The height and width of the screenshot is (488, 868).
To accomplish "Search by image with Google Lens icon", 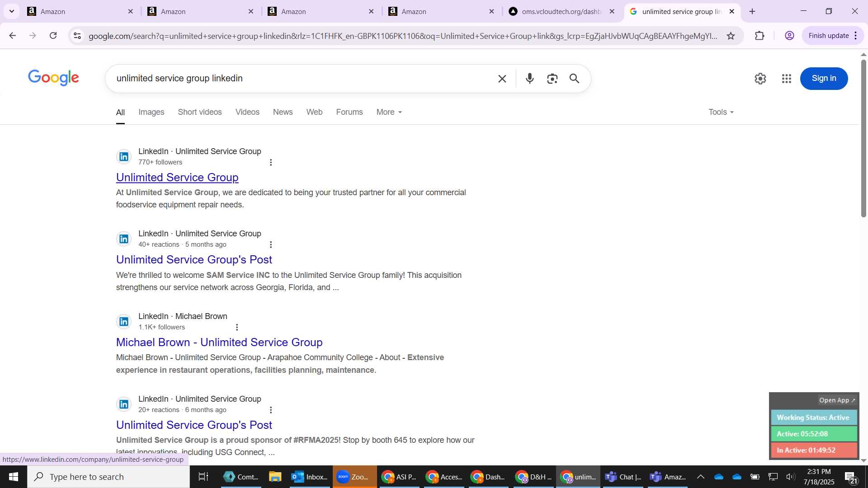I will click(552, 79).
